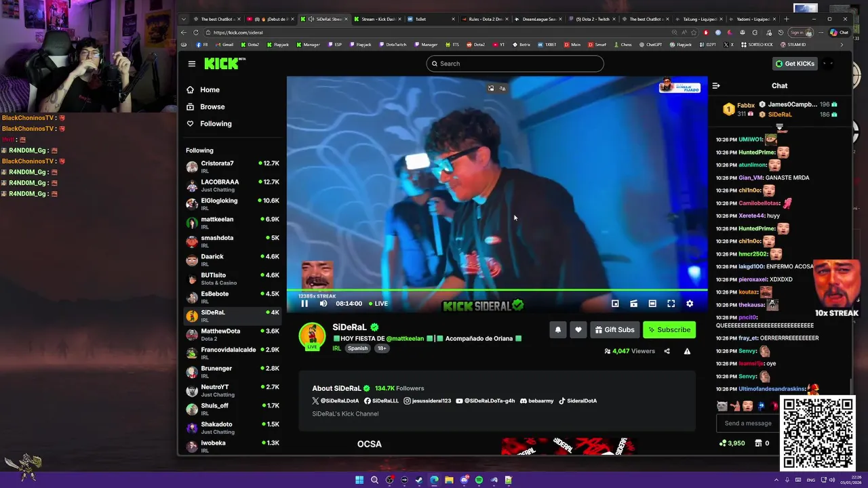Mute the stream volume speaker icon
This screenshot has height=488, width=868.
pos(323,304)
